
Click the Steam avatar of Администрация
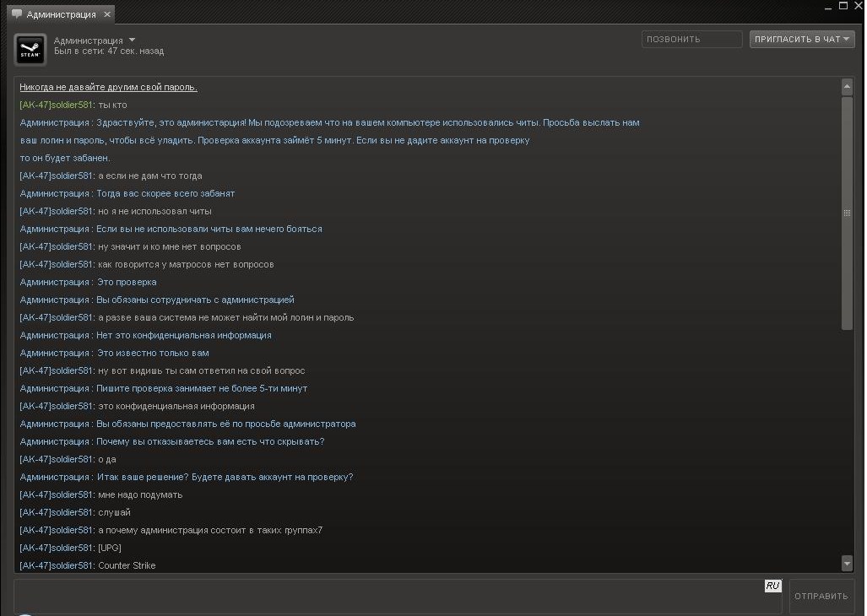(x=31, y=48)
